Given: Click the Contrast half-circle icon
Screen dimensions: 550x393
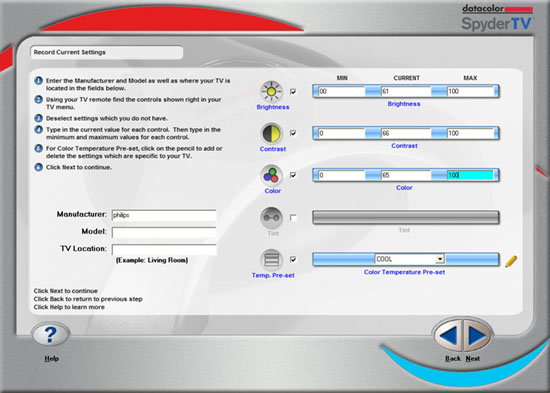Looking at the screenshot, I should (271, 133).
